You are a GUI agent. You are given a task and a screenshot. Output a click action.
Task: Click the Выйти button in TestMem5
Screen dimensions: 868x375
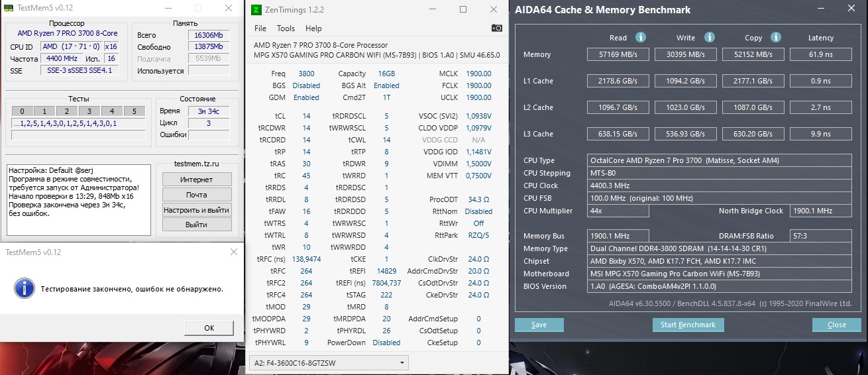pos(197,225)
